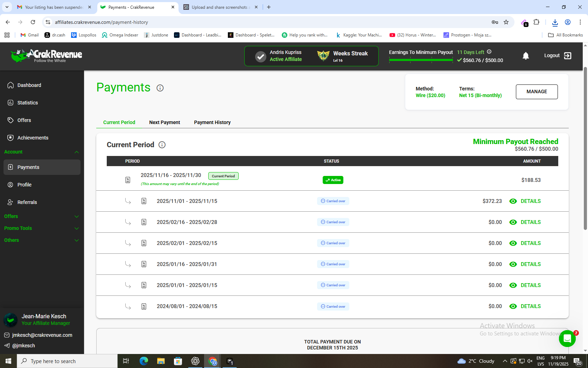Click the Payments wallet icon
This screenshot has height=368, width=588.
pos(10,167)
